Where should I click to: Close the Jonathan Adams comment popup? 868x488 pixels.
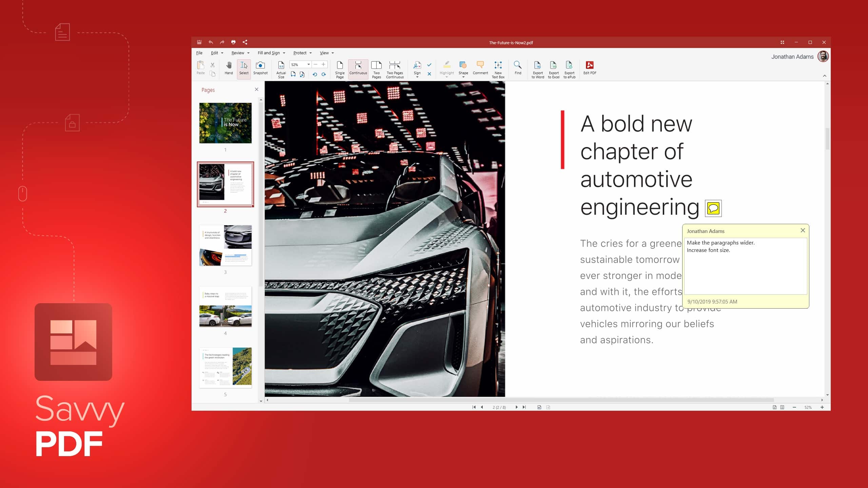click(803, 230)
